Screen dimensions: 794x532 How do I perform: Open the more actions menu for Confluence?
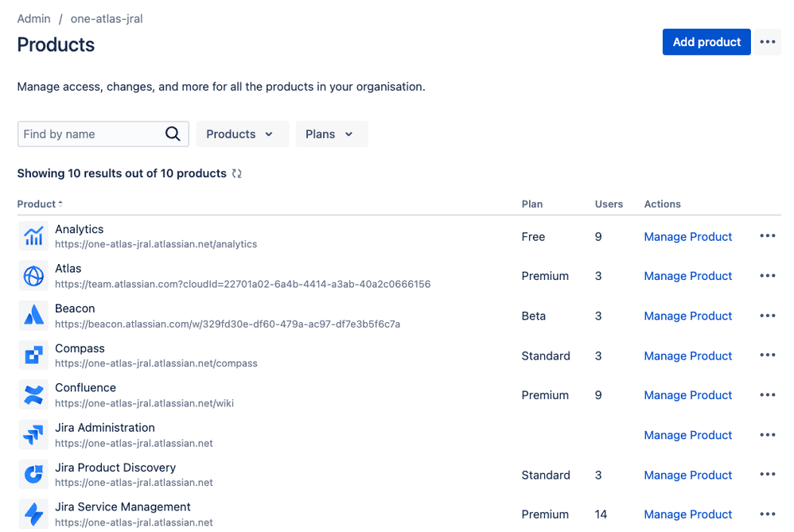768,394
